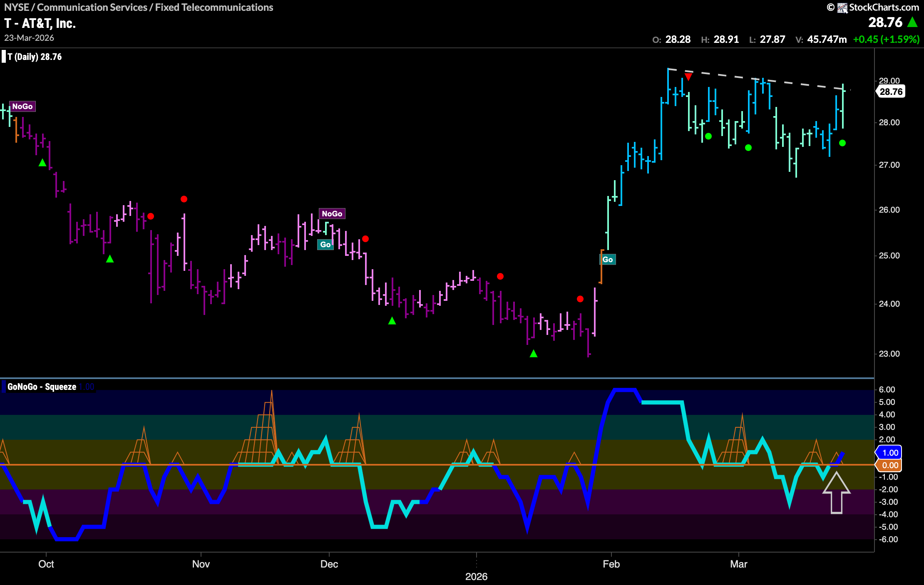
Task: Click the 6.00 oscillator axis label
Action: pos(887,389)
